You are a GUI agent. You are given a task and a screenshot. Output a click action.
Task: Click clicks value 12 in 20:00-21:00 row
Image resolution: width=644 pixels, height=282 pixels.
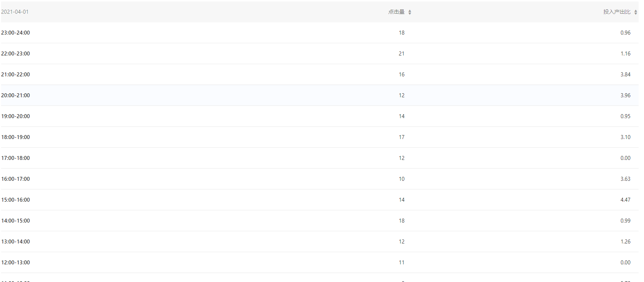coord(401,95)
